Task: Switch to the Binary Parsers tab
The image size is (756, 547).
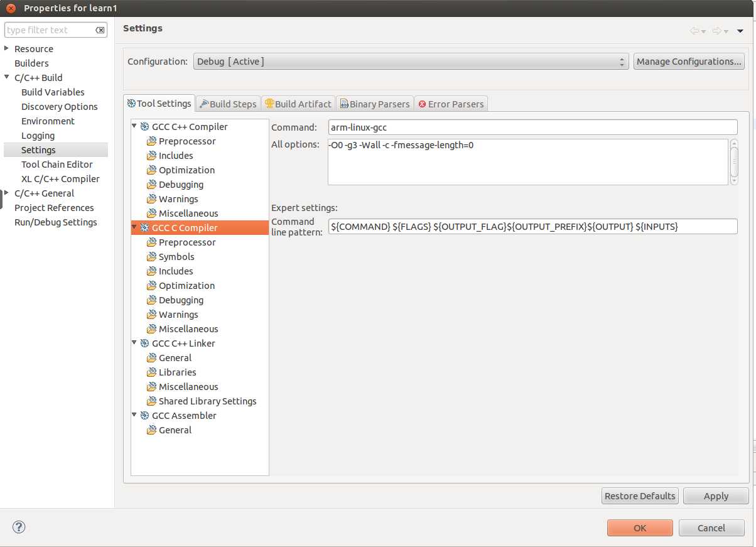Action: coord(375,104)
